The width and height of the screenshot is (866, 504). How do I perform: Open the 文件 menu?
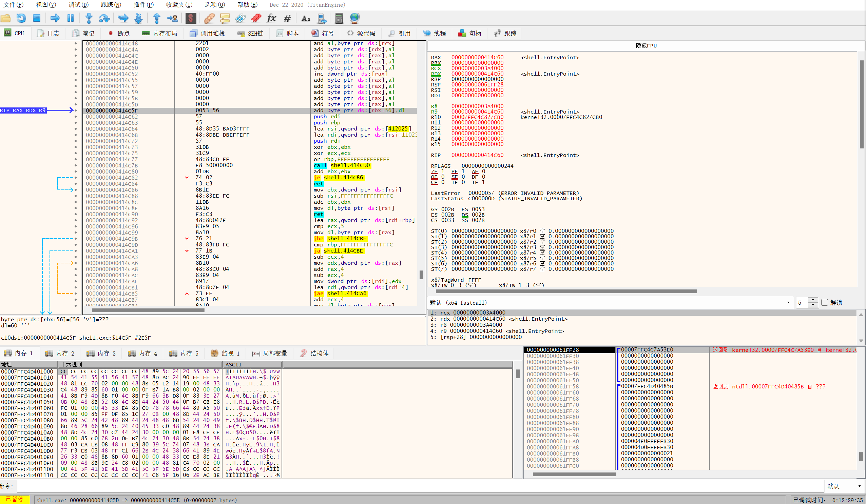click(x=14, y=5)
